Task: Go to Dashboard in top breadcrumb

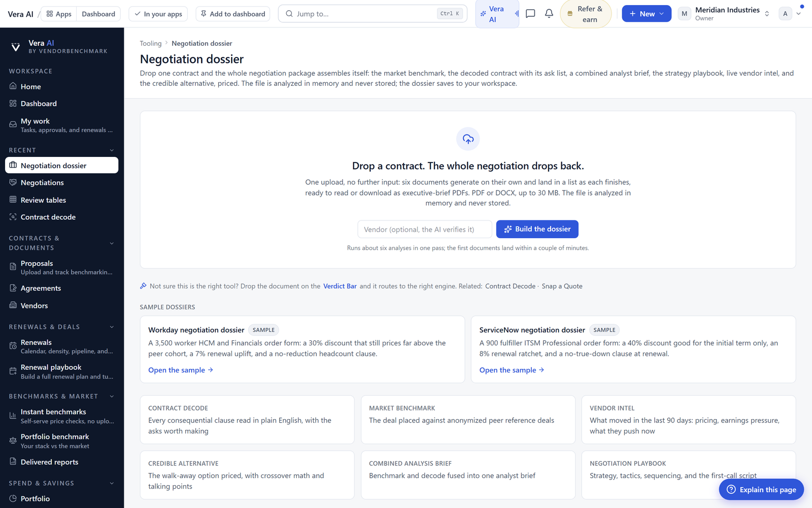Action: (x=98, y=14)
